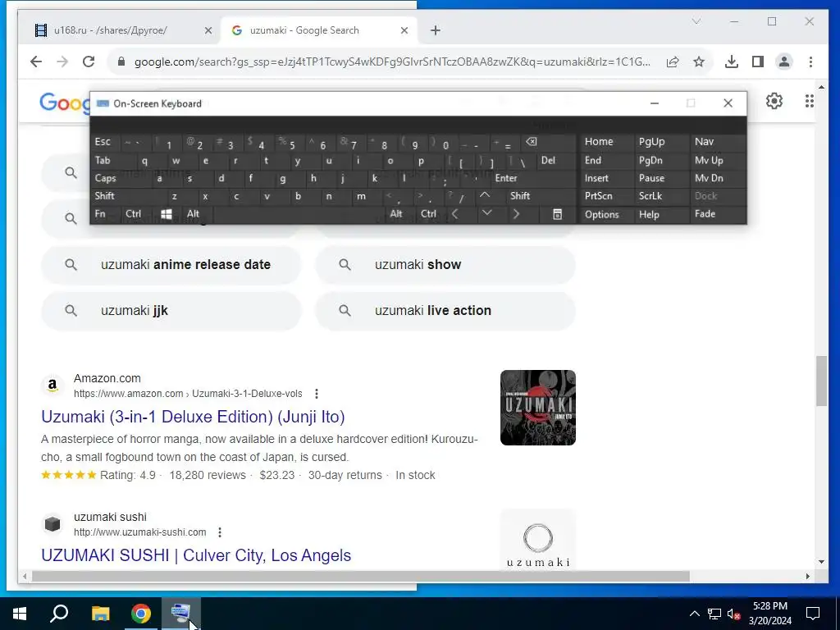Open Chrome three-dot menu

point(810,62)
